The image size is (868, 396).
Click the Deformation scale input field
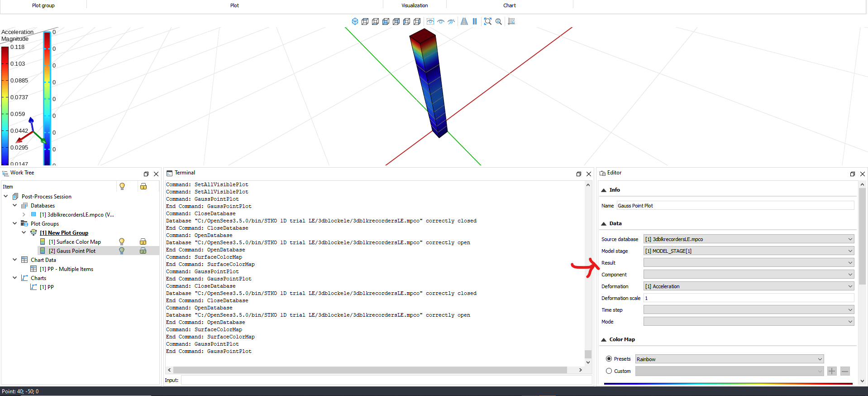click(x=749, y=298)
